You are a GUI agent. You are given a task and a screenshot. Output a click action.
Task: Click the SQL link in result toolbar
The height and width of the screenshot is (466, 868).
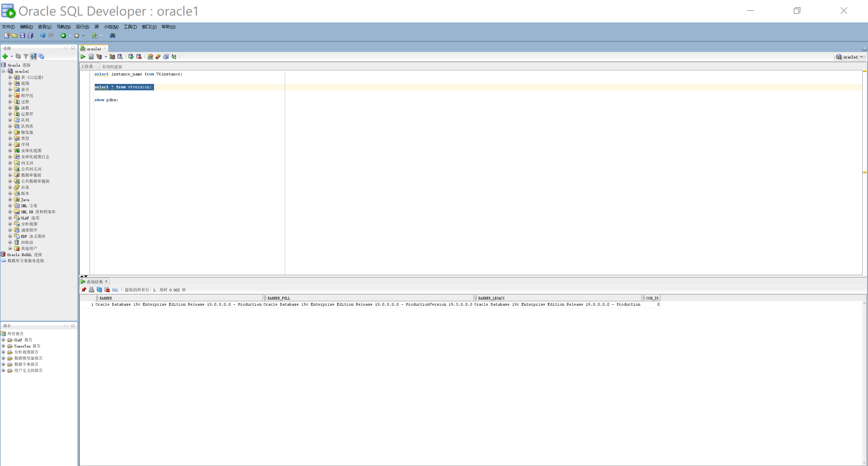pos(115,290)
